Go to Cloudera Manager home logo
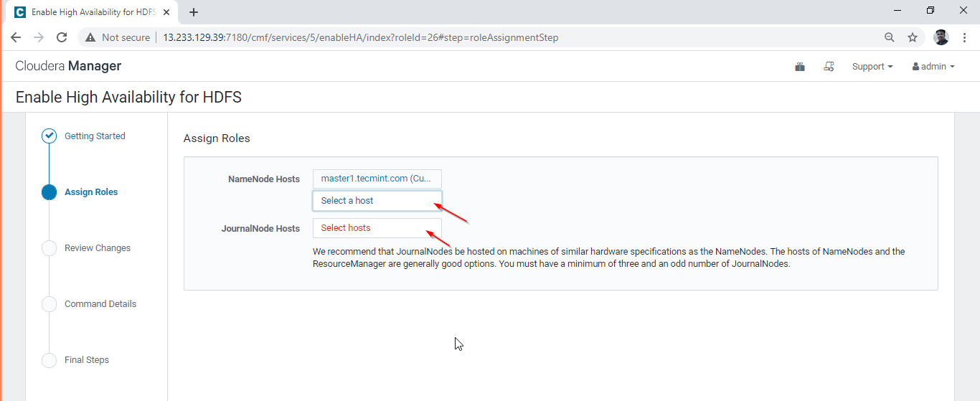 (68, 66)
